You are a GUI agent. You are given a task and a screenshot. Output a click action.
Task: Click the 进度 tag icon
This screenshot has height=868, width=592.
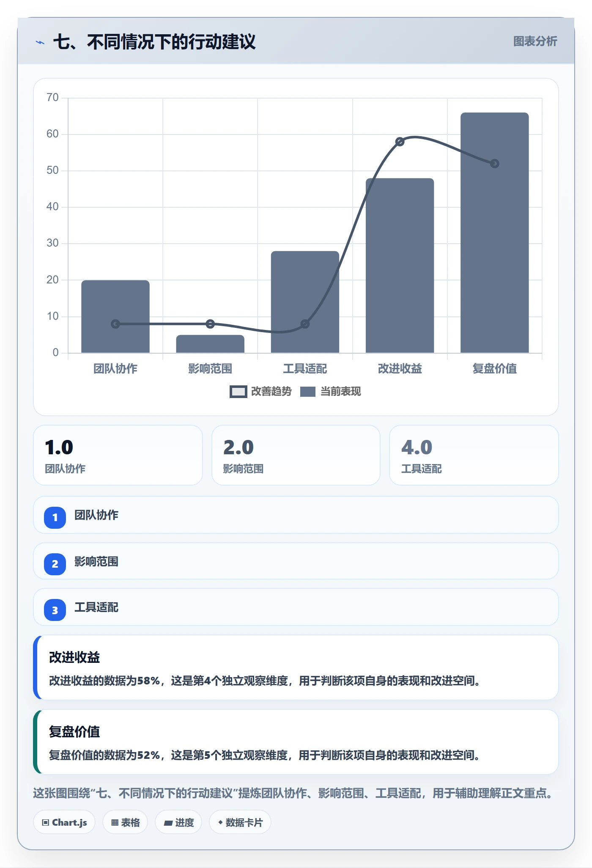pyautogui.click(x=168, y=823)
